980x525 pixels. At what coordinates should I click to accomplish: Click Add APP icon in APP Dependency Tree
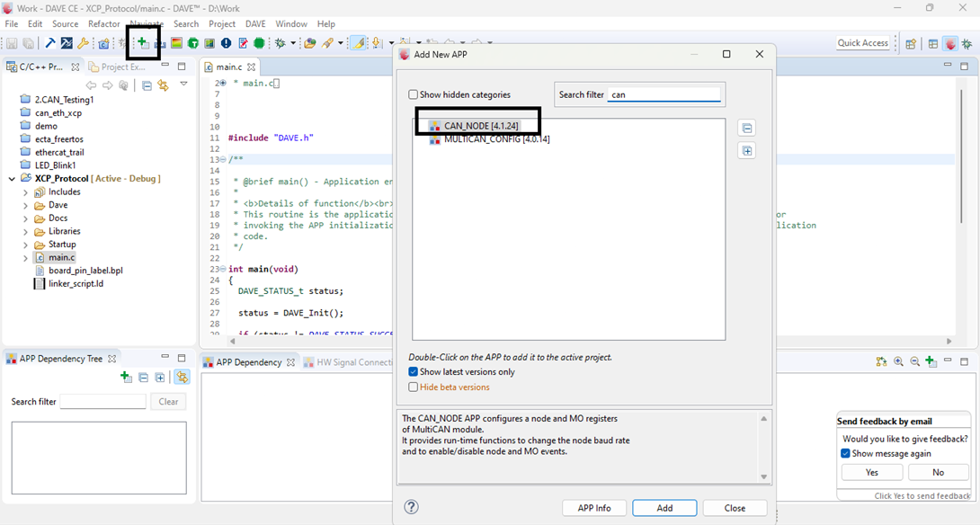(126, 377)
